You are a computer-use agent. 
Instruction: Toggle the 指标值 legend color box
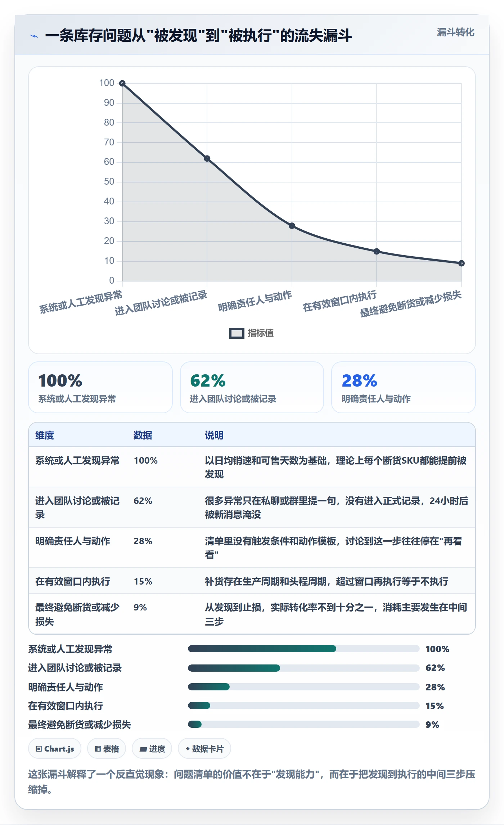point(237,333)
